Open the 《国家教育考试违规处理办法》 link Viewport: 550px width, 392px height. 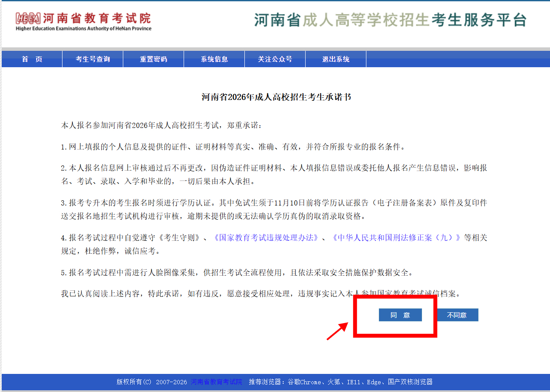(266, 237)
